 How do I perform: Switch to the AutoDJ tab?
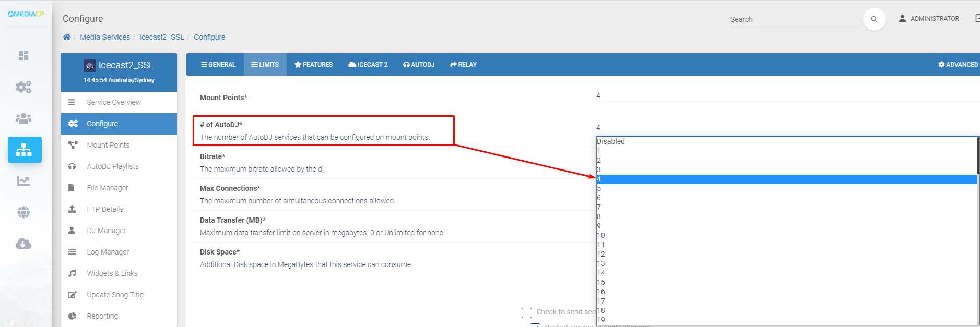419,65
